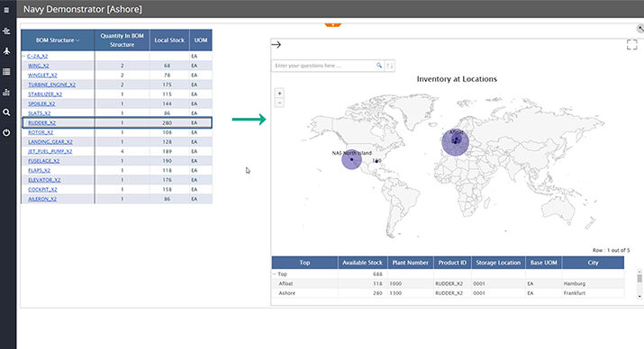Viewport: 644px width, 349px height.
Task: Click the Afloat bubble over Europe
Action: pyautogui.click(x=455, y=142)
